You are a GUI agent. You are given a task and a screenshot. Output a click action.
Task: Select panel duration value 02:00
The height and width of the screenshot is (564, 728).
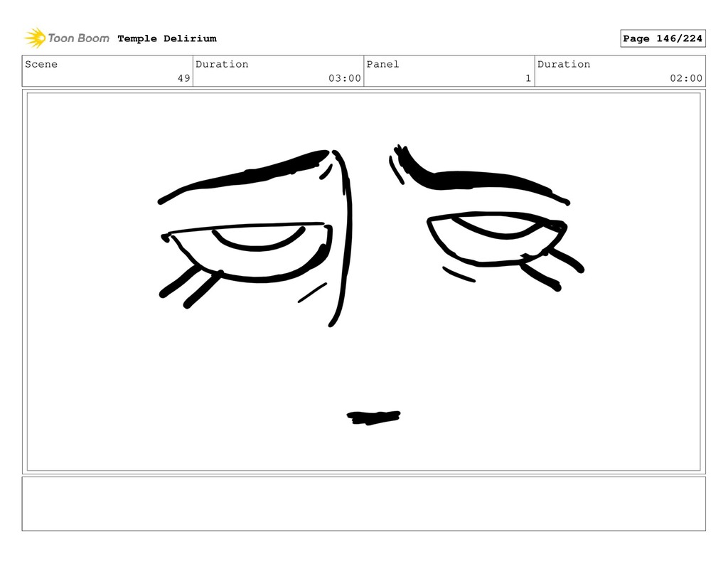coord(686,78)
